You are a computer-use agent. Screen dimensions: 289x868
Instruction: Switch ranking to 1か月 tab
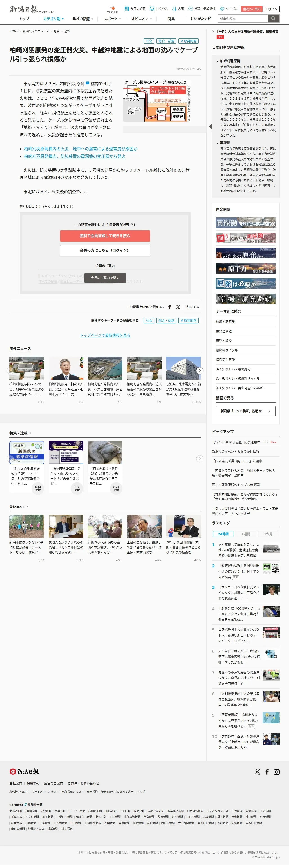pyautogui.click(x=268, y=534)
